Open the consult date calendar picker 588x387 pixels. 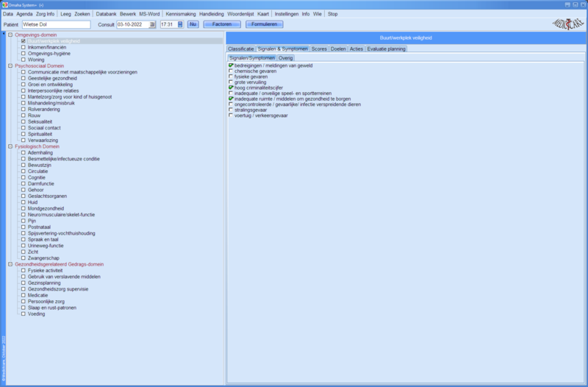(152, 24)
